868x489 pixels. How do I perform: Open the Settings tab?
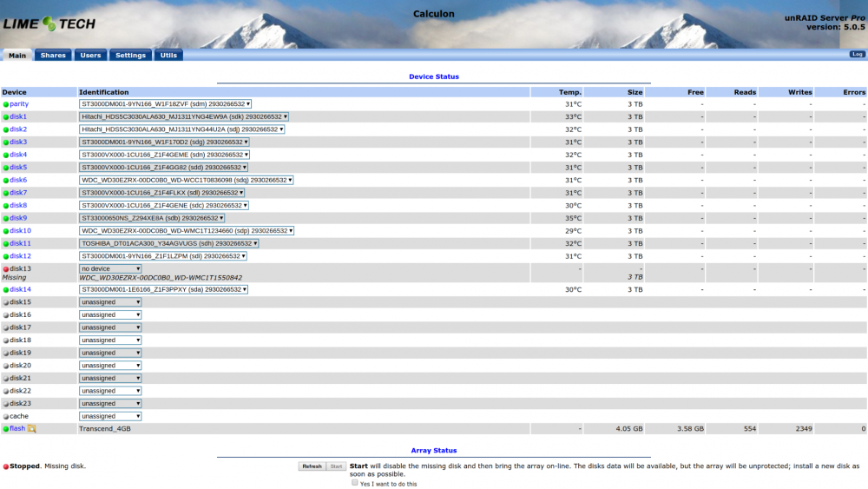(x=131, y=56)
